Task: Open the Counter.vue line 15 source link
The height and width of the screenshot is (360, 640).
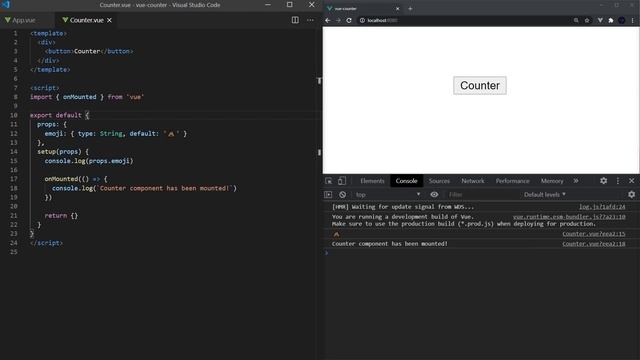Action: (594, 234)
